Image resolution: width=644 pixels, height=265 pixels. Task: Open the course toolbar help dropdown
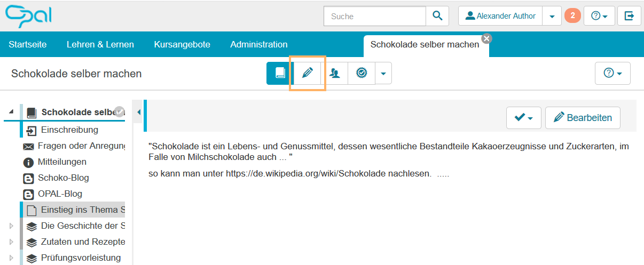(612, 73)
